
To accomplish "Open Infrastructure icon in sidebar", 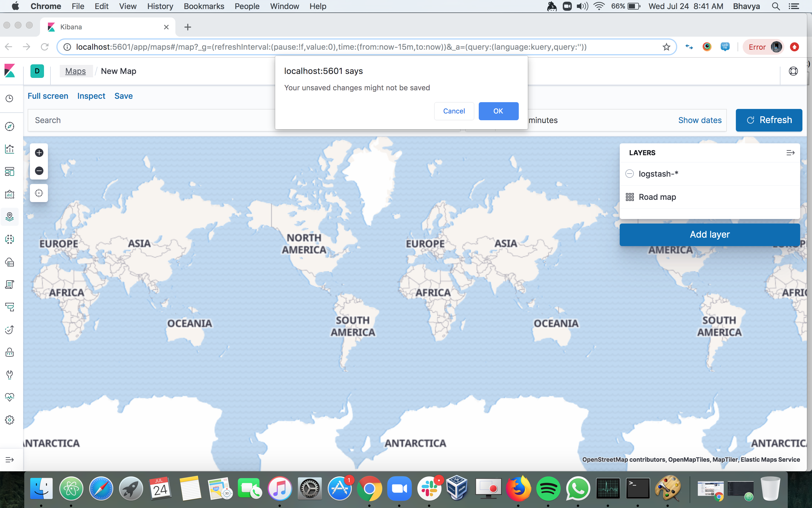I will 9,262.
